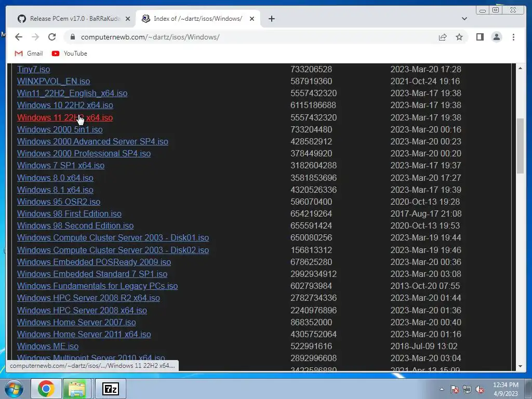Download Windows 10 22H2 x64.iso
Screen dimensions: 532x399
[65, 105]
